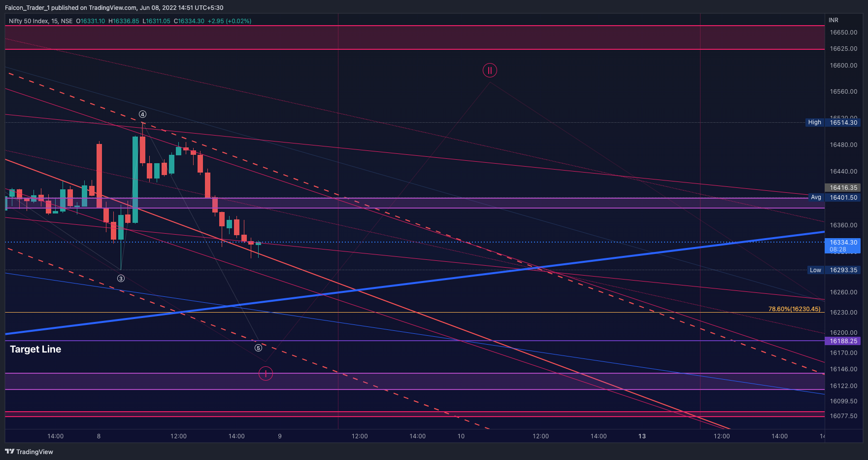Click the 'Low' label on price axis
This screenshot has width=868, height=460.
tap(816, 270)
